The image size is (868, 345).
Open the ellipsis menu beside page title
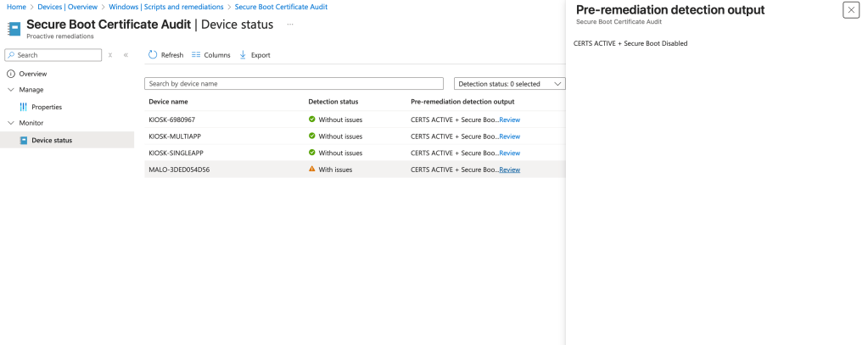click(290, 24)
